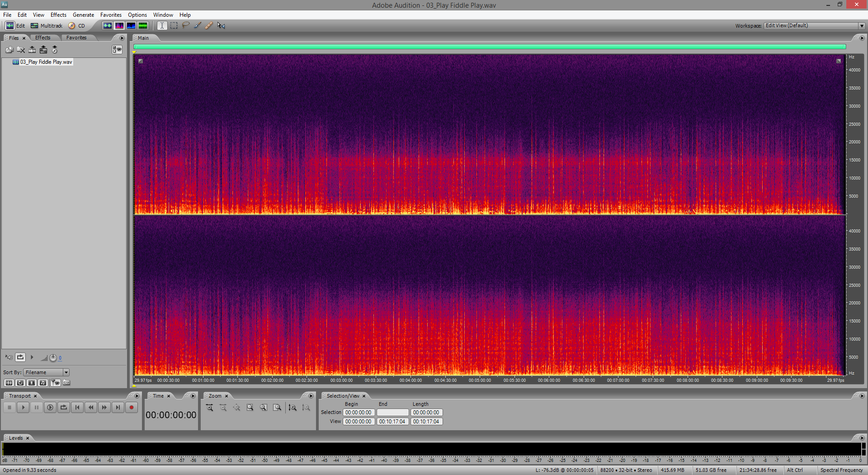This screenshot has height=475, width=868.
Task: Open the Workspace dropdown
Action: (815, 26)
